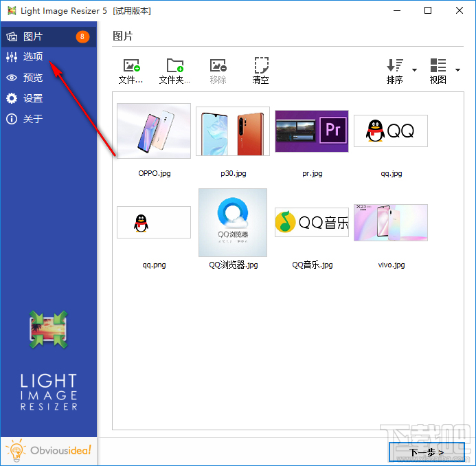
Task: Open the 图片 sidebar section
Action: pos(49,36)
